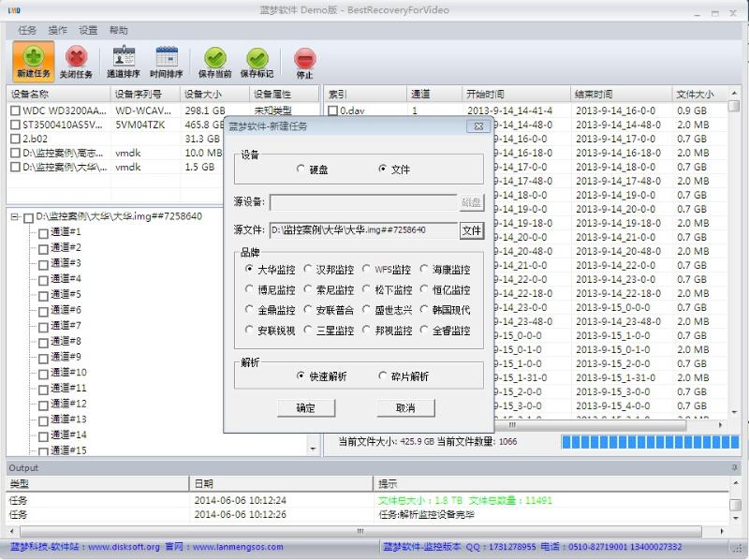Click the 文件 browse button

pyautogui.click(x=471, y=230)
